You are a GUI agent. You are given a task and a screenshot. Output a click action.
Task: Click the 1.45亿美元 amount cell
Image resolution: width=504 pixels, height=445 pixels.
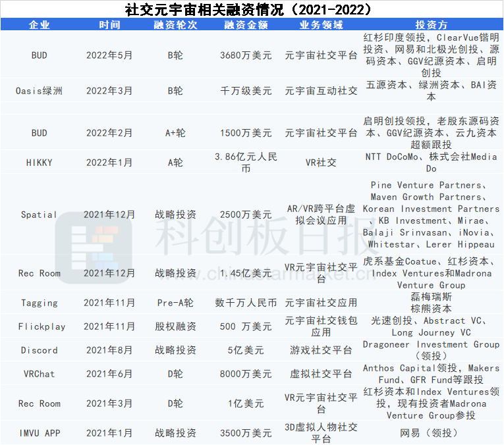pos(246,274)
